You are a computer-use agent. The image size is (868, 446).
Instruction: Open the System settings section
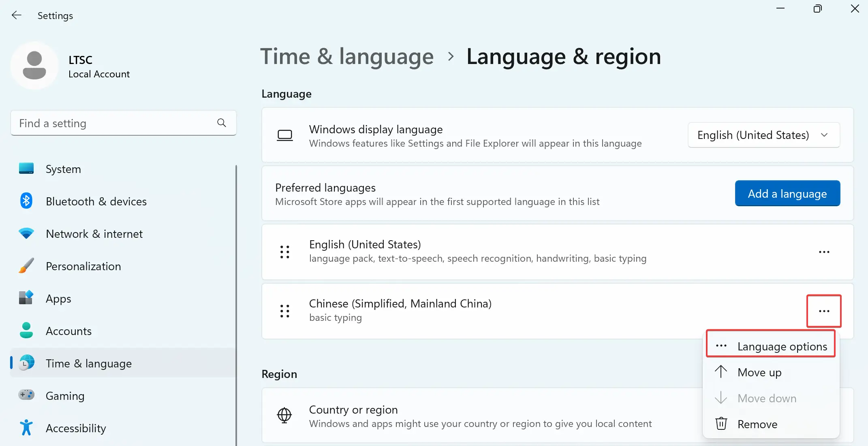[63, 169]
